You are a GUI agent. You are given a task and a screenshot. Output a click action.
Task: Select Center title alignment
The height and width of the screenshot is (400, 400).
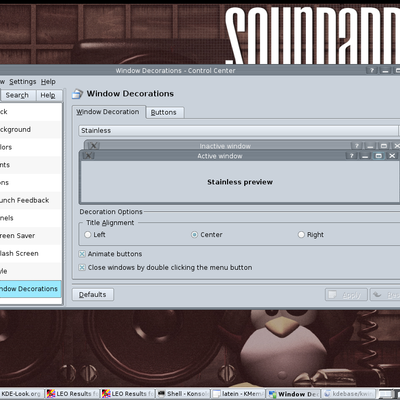point(207,235)
